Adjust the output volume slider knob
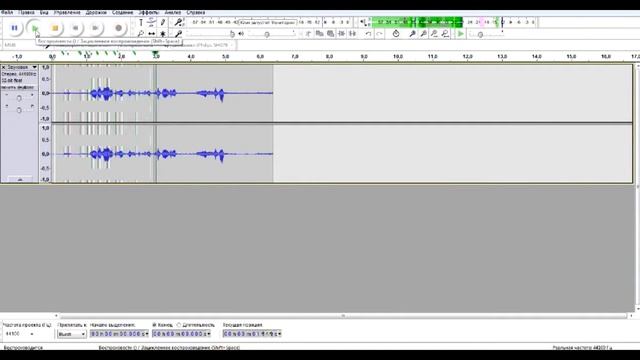Image resolution: width=640 pixels, height=360 pixels. (x=267, y=35)
